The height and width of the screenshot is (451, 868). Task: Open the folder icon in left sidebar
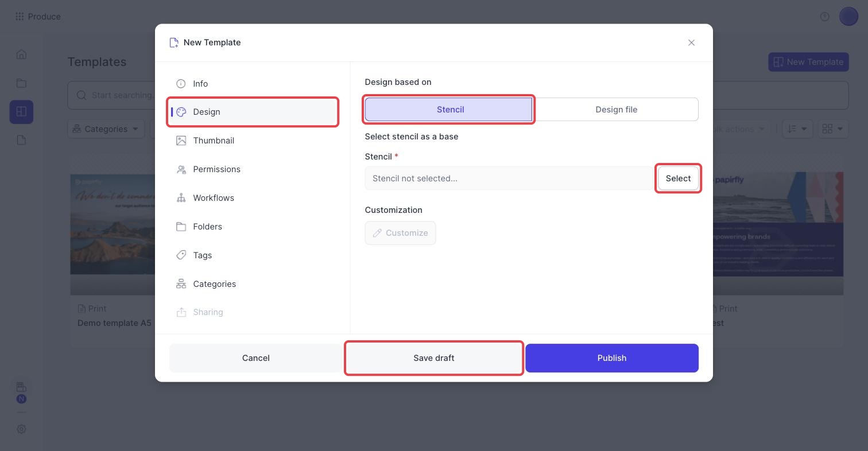pos(21,83)
